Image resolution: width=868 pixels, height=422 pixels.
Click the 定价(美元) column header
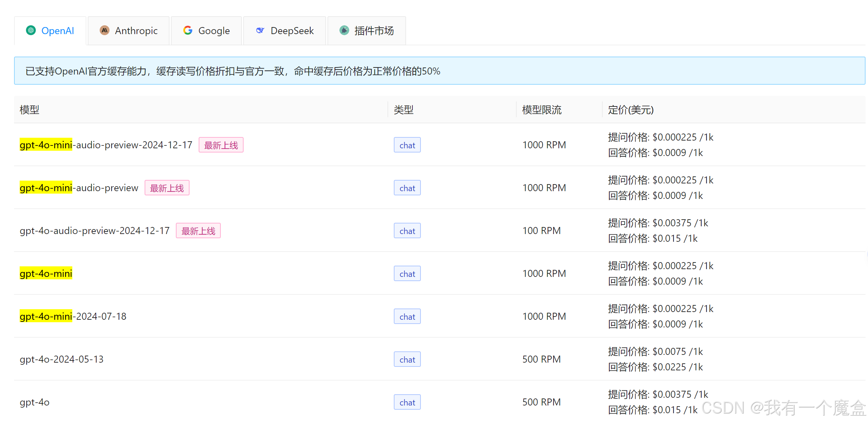tap(631, 110)
